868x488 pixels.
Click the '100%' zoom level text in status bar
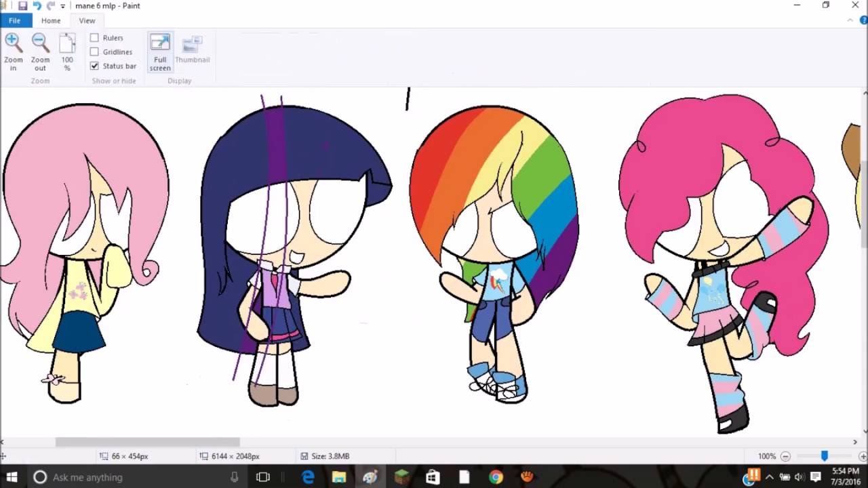767,456
